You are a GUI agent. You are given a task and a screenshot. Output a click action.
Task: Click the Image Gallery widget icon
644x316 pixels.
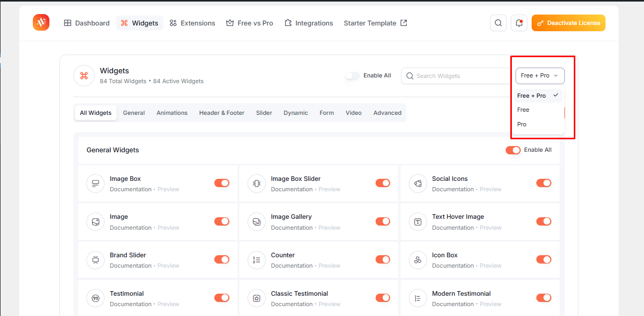click(256, 222)
